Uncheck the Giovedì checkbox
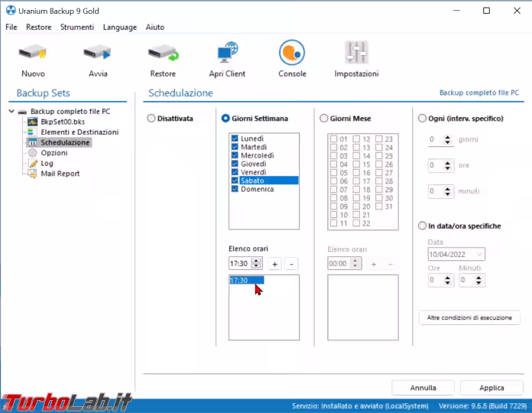Image resolution: width=532 pixels, height=413 pixels. click(x=235, y=164)
